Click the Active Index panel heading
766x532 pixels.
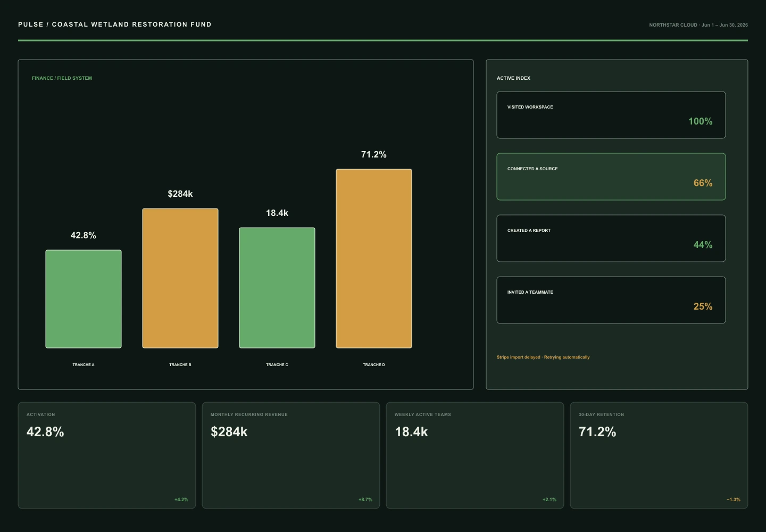click(x=513, y=78)
